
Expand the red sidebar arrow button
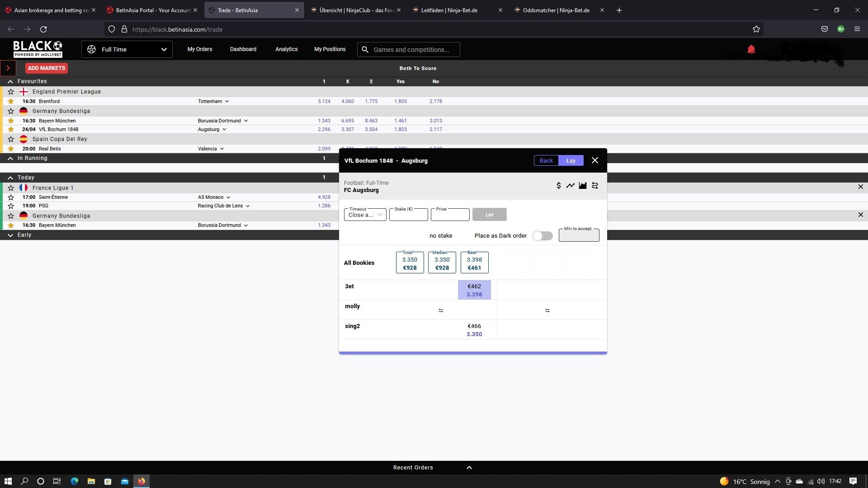pyautogui.click(x=8, y=68)
